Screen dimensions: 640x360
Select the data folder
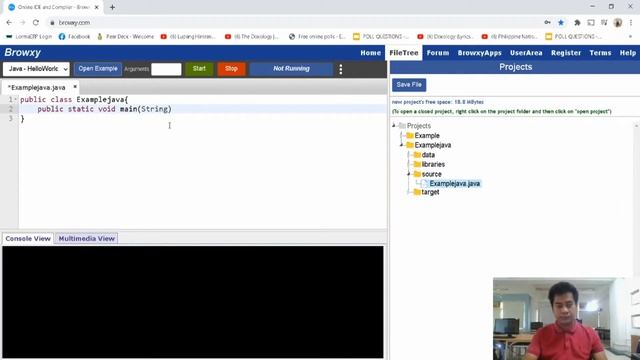(x=428, y=155)
